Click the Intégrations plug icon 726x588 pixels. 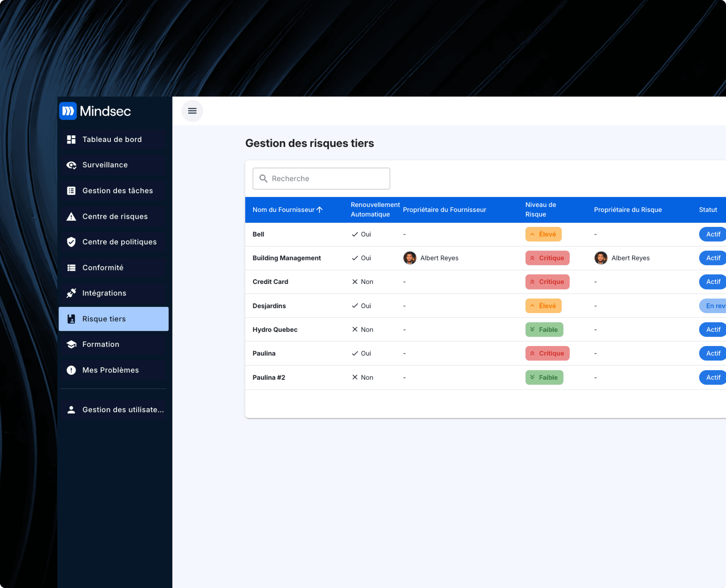pyautogui.click(x=71, y=293)
